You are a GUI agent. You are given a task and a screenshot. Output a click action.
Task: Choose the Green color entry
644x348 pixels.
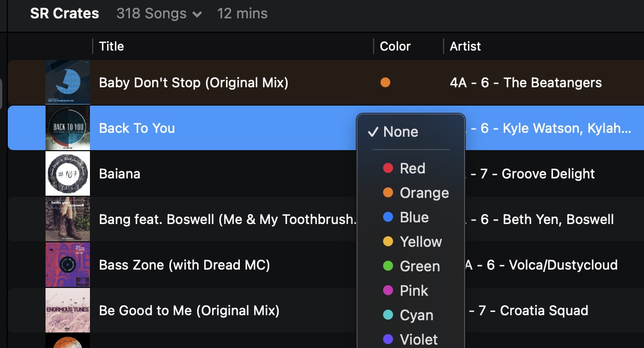(411, 266)
